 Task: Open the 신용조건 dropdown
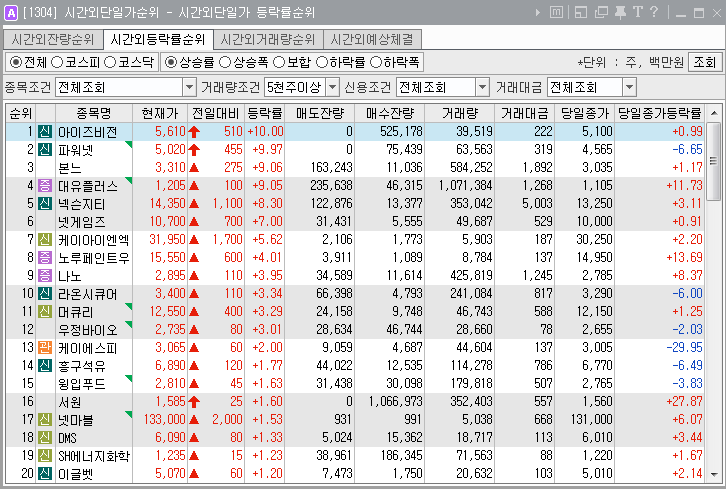click(482, 87)
